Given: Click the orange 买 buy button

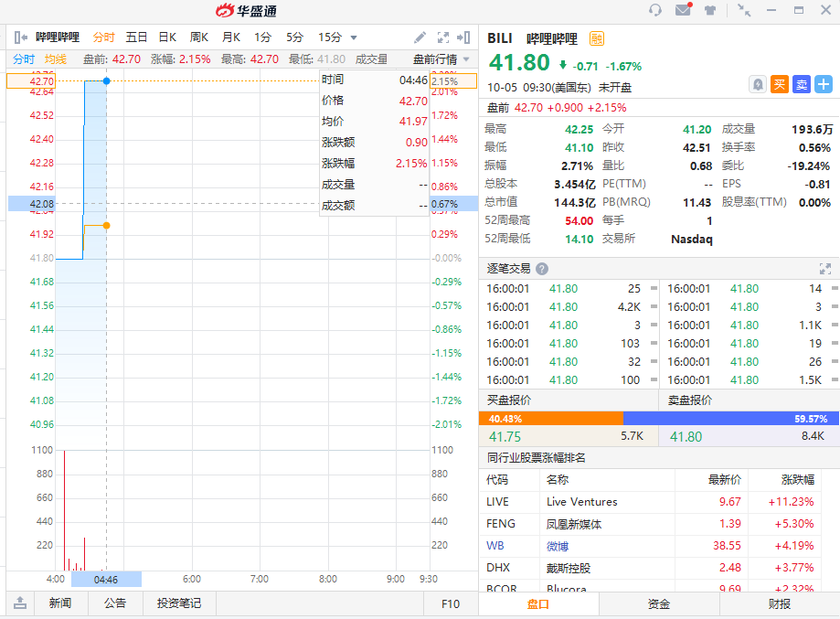Looking at the screenshot, I should pos(779,84).
